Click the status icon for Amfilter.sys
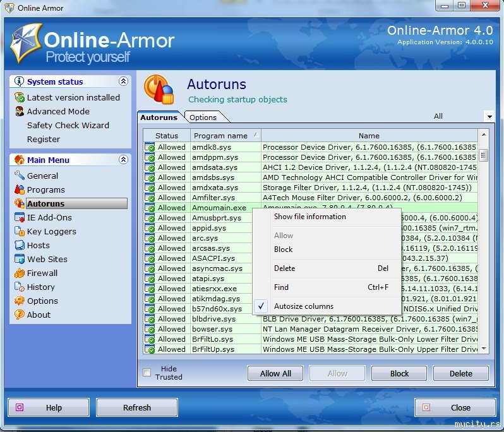The height and width of the screenshot is (432, 504). [150, 198]
